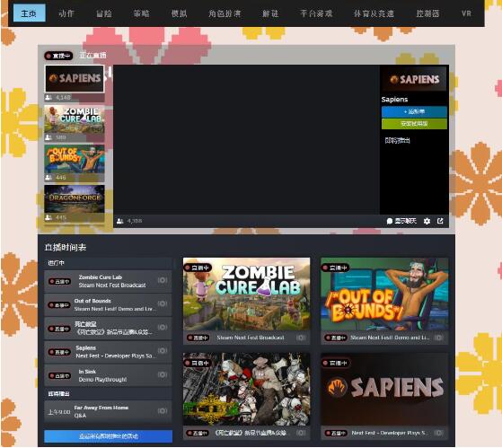This screenshot has width=502, height=448.
Task: Click reminder icon on Zombie Cure Lab broadcast card
Action: [301, 338]
